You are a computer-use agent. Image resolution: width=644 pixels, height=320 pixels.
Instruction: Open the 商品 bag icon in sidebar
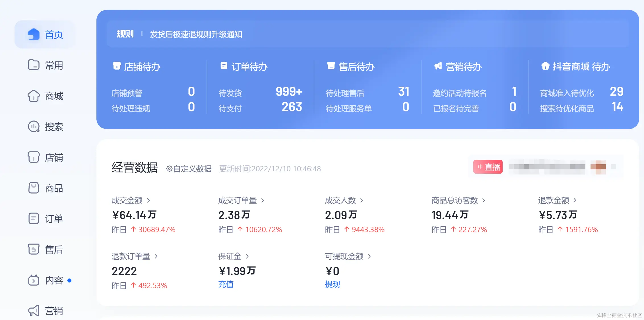click(x=34, y=188)
